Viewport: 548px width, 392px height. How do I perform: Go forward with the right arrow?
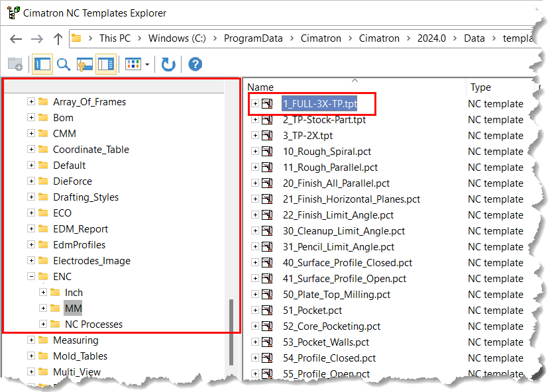[x=36, y=38]
